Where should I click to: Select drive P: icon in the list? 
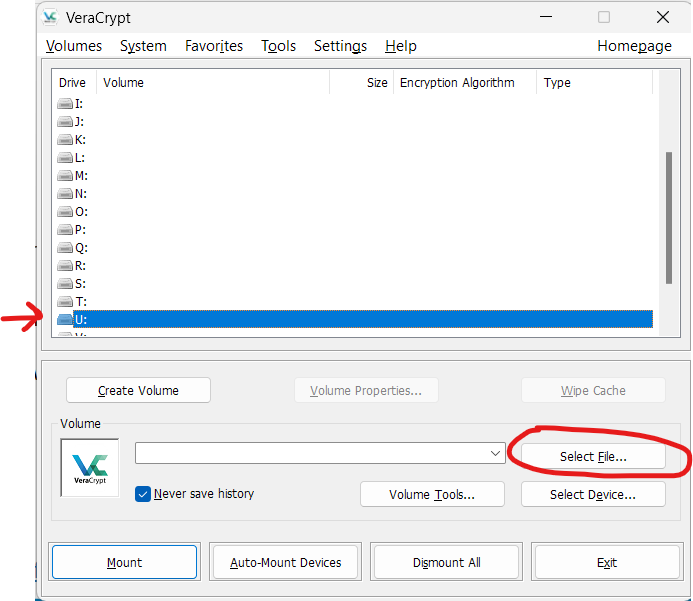pos(65,230)
